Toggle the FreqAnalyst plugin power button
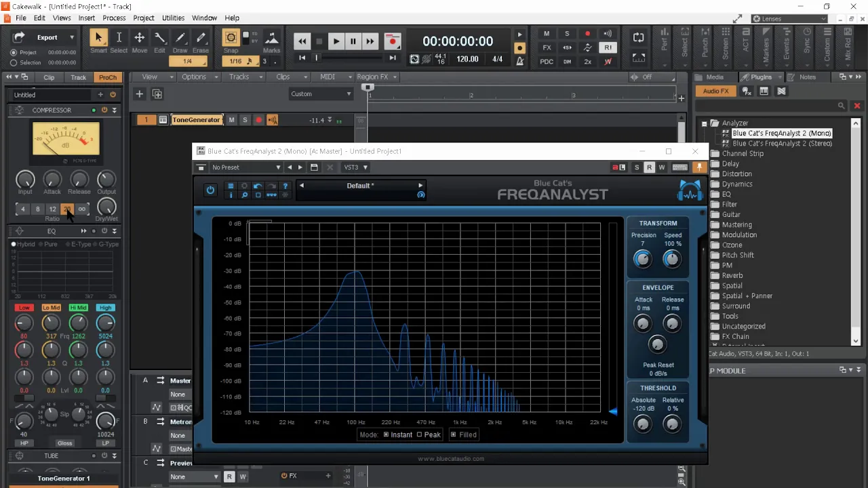The height and width of the screenshot is (488, 868). (210, 190)
